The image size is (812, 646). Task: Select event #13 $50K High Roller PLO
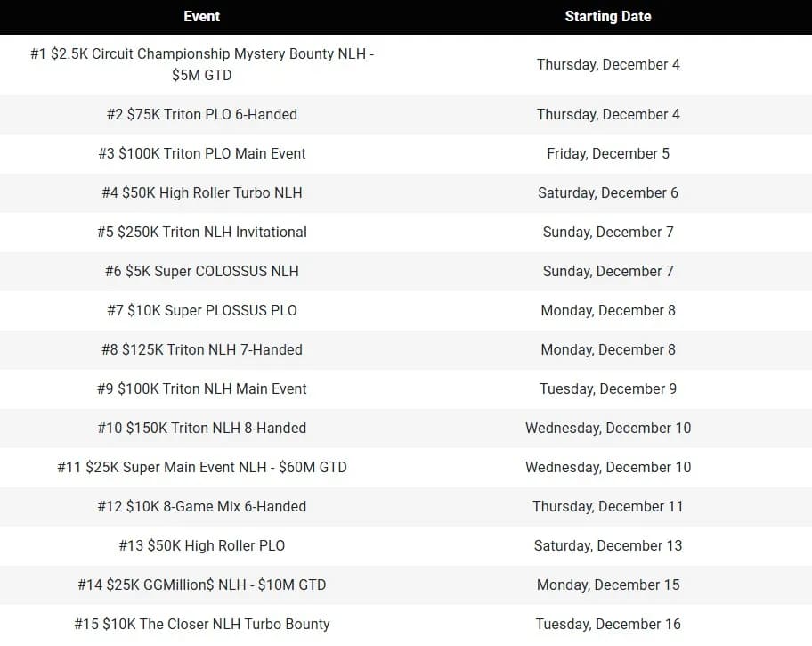(202, 545)
